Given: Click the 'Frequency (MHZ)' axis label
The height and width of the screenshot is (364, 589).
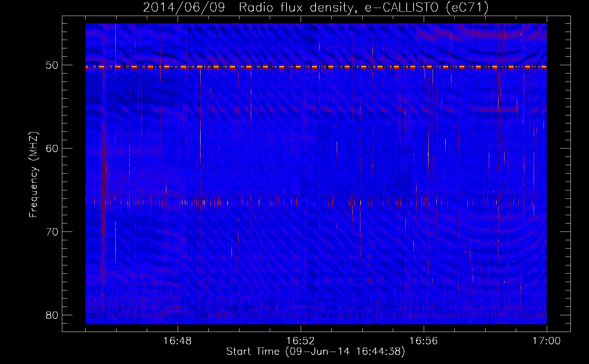Looking at the screenshot, I should [33, 175].
